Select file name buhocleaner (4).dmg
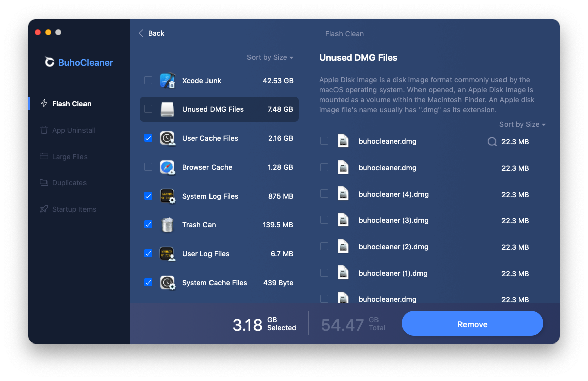This screenshot has height=381, width=588. 393,194
